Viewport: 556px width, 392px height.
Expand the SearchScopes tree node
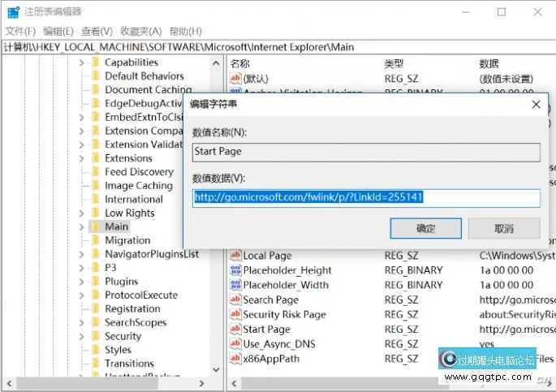[81, 323]
